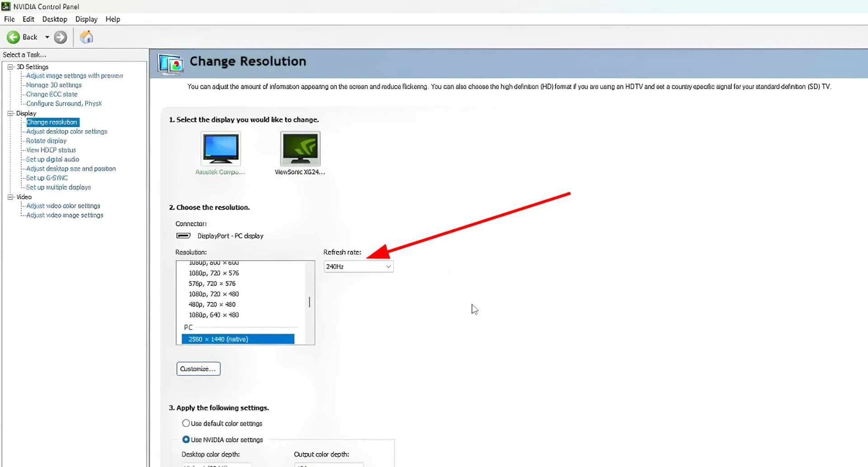Viewport: 868px width, 467px height.
Task: Open Set up G-SYNC
Action: point(47,178)
